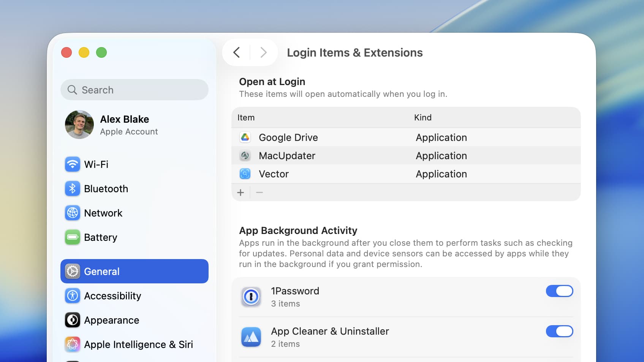
Task: Click the Search field
Action: coord(134,90)
